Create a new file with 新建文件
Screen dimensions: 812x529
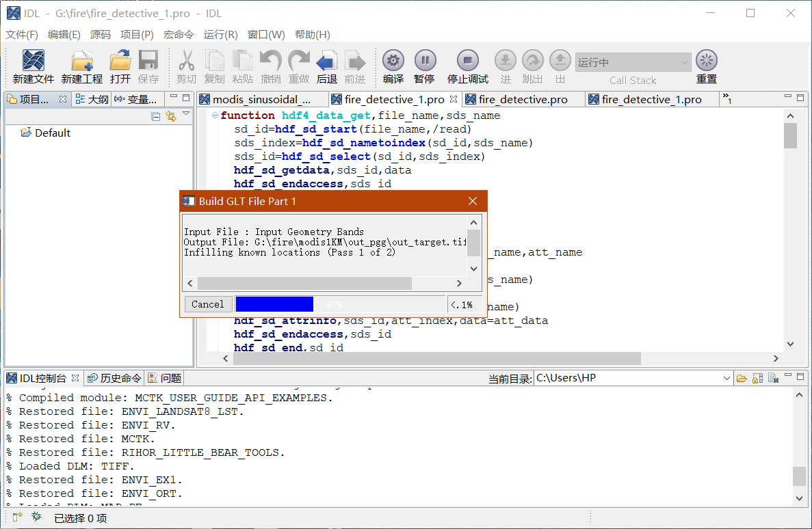pos(33,67)
